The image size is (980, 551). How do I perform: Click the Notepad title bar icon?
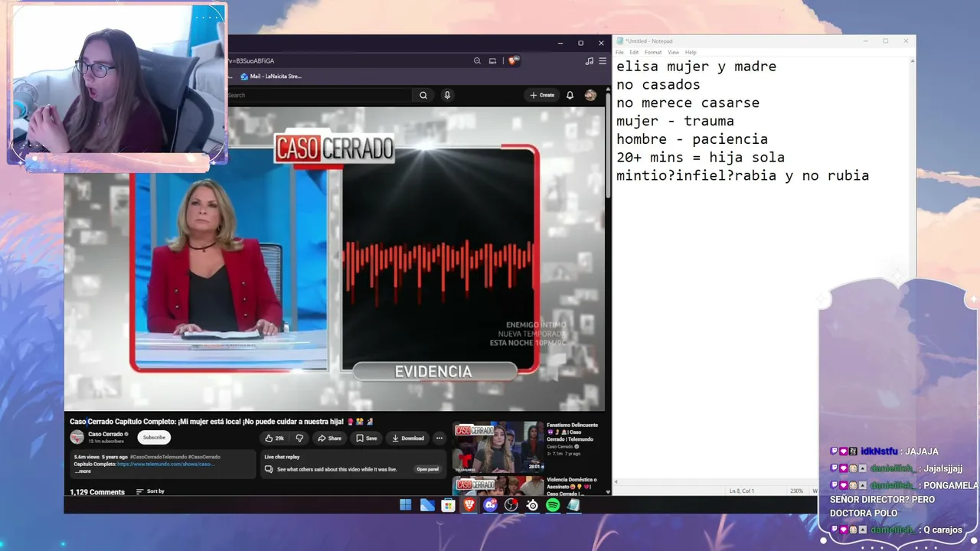click(619, 41)
